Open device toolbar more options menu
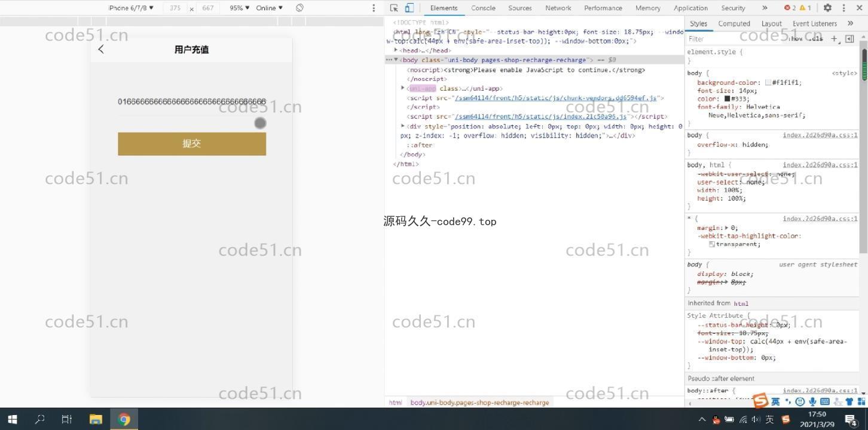 coord(374,8)
